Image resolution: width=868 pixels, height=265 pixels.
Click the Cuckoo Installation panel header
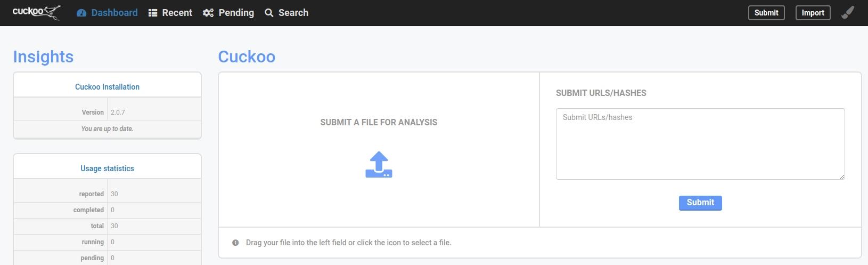[x=107, y=87]
